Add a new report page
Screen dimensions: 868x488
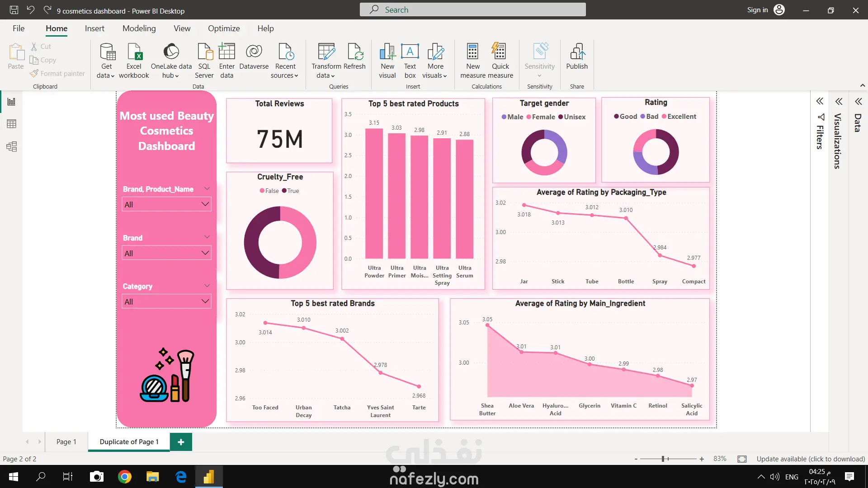coord(181,441)
